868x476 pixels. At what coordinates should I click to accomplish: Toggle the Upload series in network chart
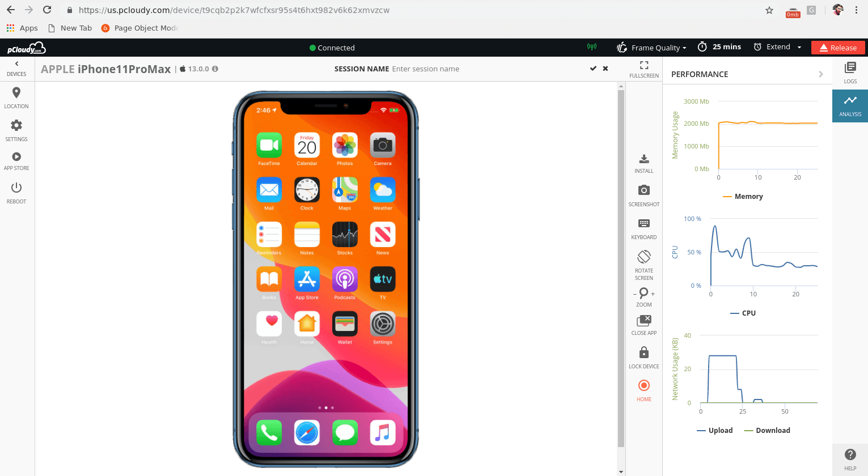(715, 431)
